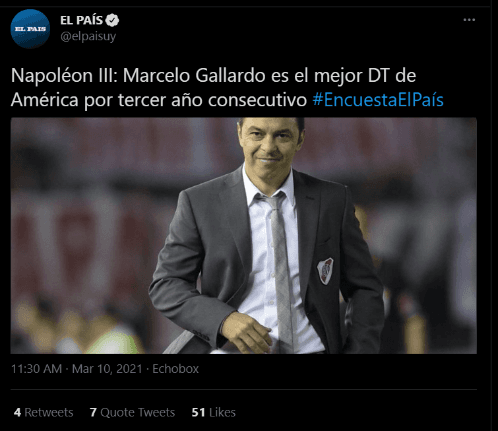Click the EL PAÍS account name
Image resolution: width=498 pixels, height=431 pixels.
pyautogui.click(x=81, y=20)
